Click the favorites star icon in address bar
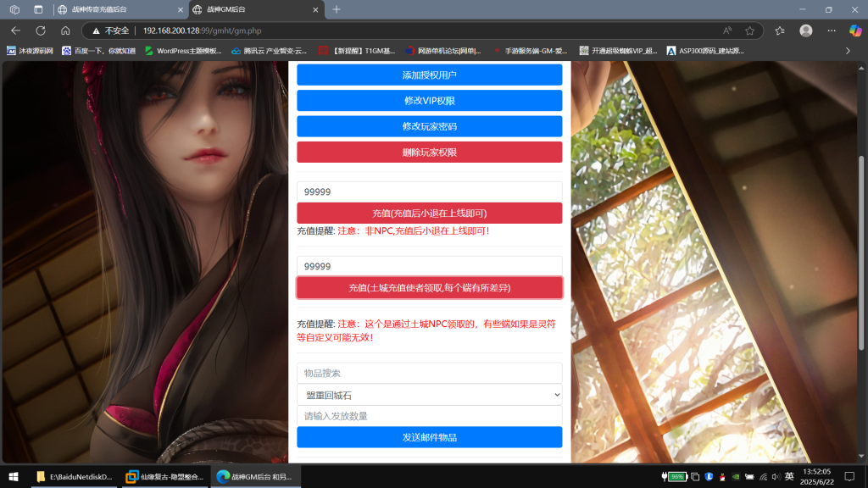This screenshot has height=488, width=868. 749,30
